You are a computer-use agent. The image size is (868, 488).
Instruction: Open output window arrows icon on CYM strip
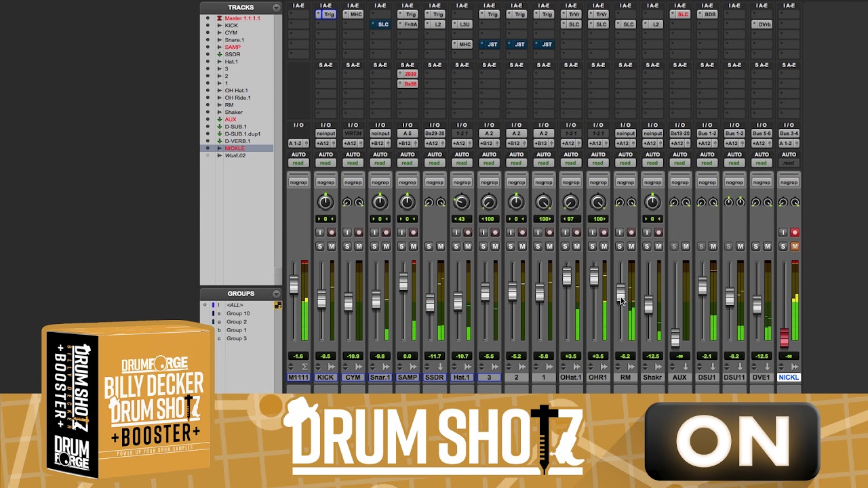coord(347,367)
